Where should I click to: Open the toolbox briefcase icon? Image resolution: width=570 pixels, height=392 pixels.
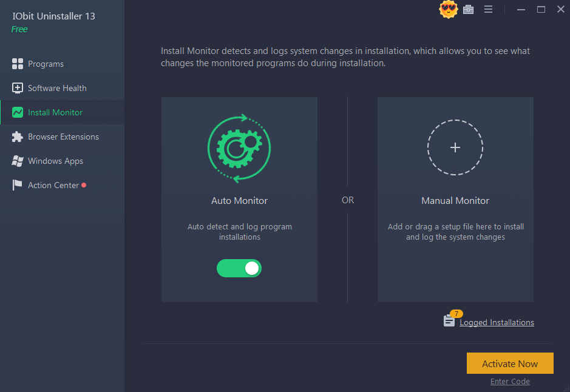468,10
